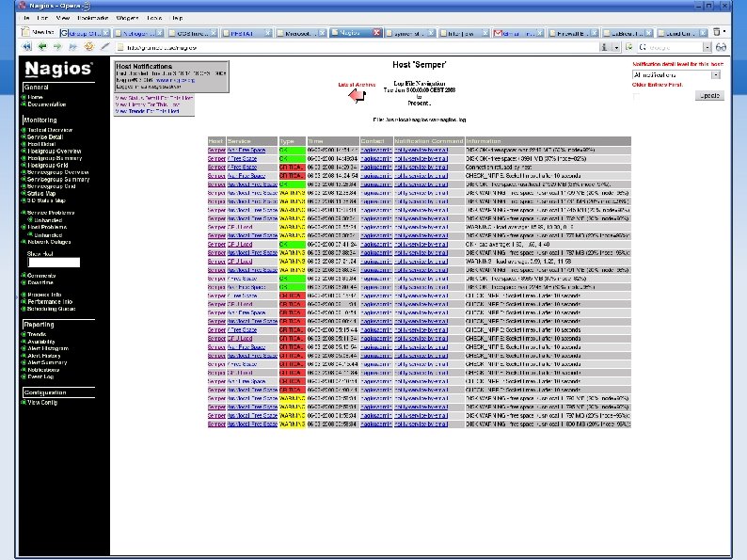Image resolution: width=747 pixels, height=560 pixels.
Task: Click the Type column header
Action: tap(292, 141)
